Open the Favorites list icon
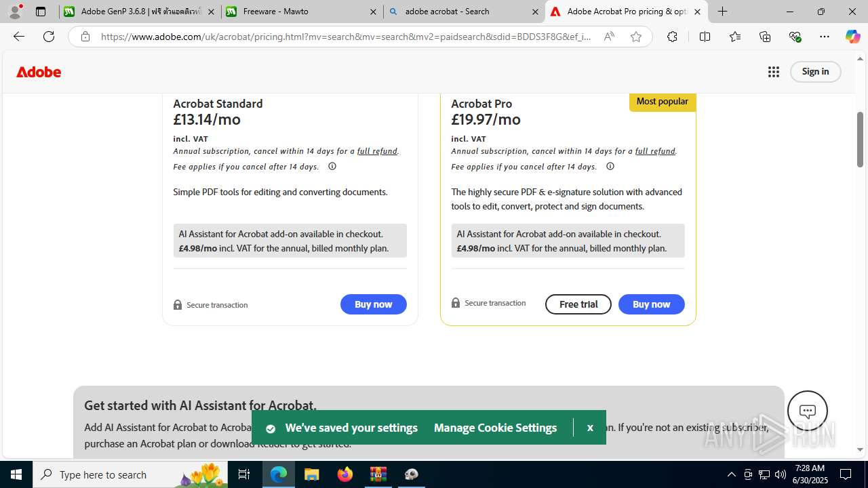The image size is (868, 488). pyautogui.click(x=735, y=37)
